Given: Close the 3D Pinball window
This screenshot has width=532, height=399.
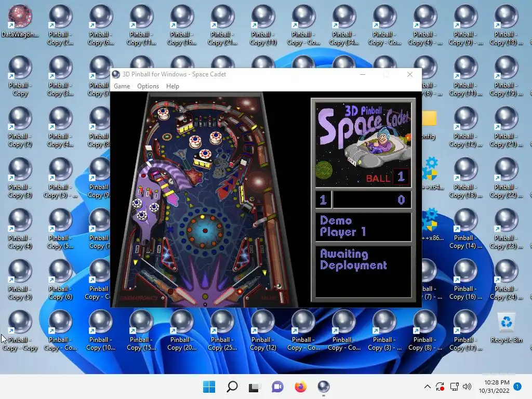Looking at the screenshot, I should (x=410, y=74).
